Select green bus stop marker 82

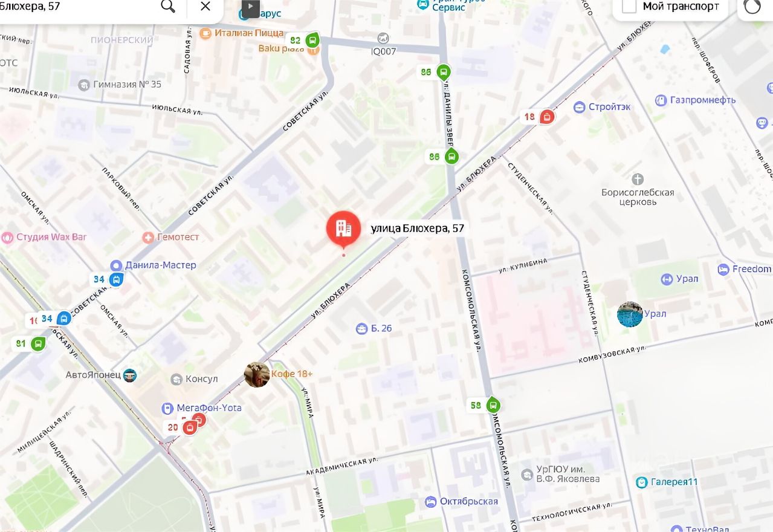click(x=312, y=41)
